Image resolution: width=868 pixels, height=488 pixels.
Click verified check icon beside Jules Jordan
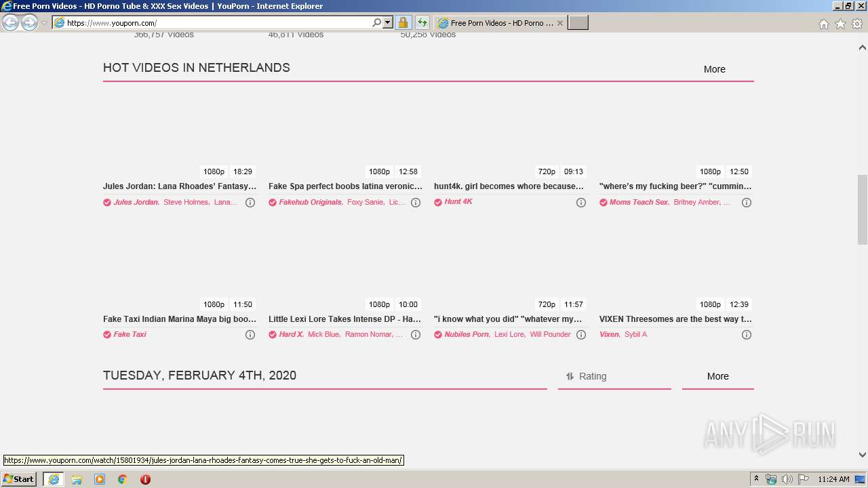coord(107,203)
